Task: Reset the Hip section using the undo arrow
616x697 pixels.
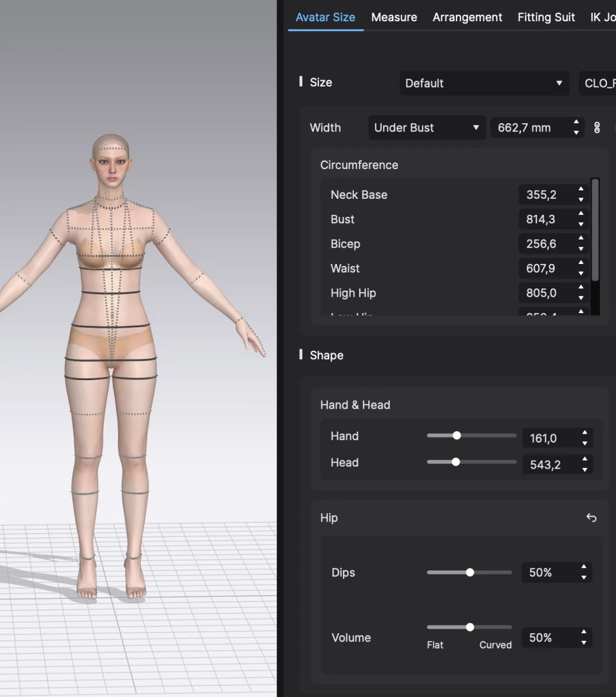Action: pyautogui.click(x=591, y=518)
